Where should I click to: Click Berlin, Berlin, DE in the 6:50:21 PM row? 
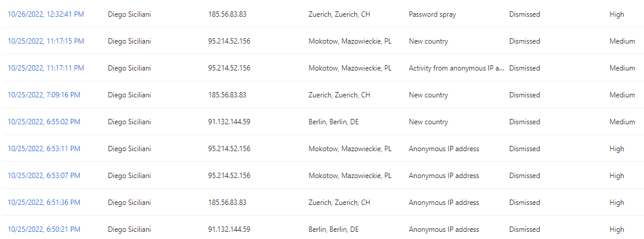tap(333, 229)
